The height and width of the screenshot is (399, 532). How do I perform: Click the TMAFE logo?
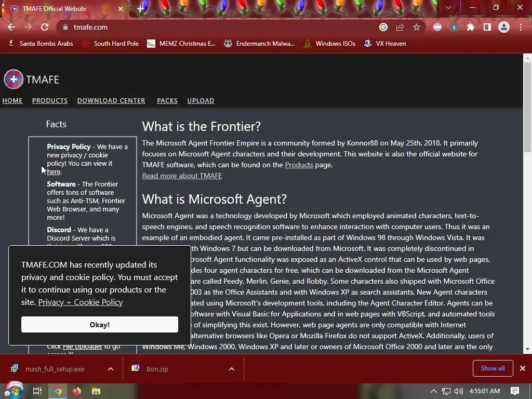pos(31,79)
